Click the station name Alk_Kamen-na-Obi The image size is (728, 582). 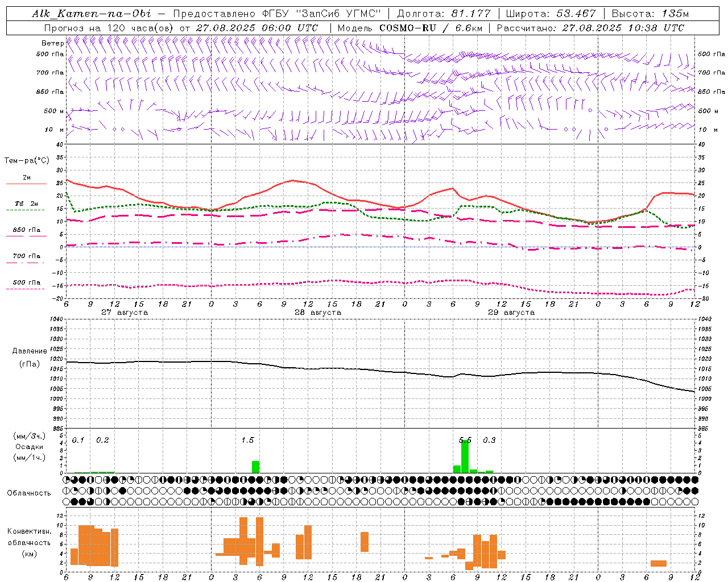point(92,14)
